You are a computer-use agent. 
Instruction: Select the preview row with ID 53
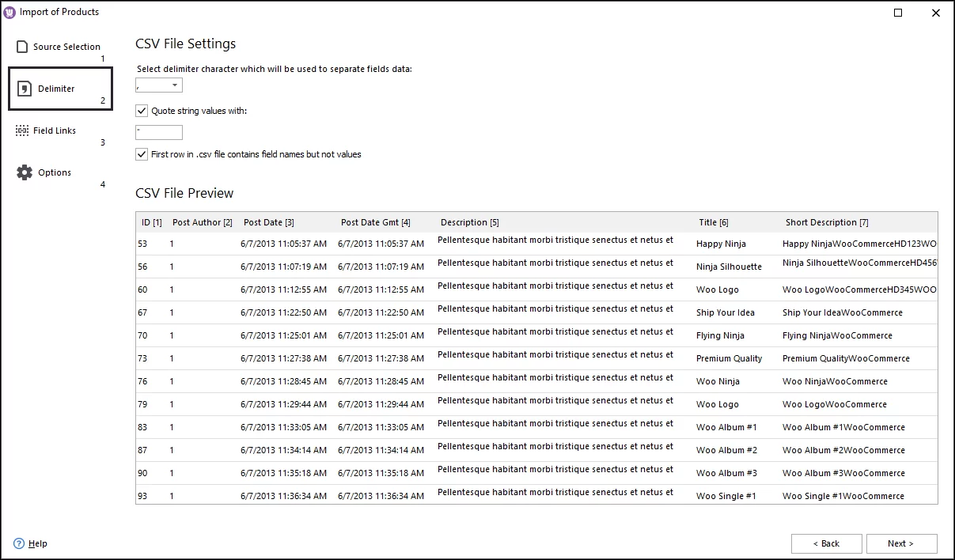click(x=396, y=244)
